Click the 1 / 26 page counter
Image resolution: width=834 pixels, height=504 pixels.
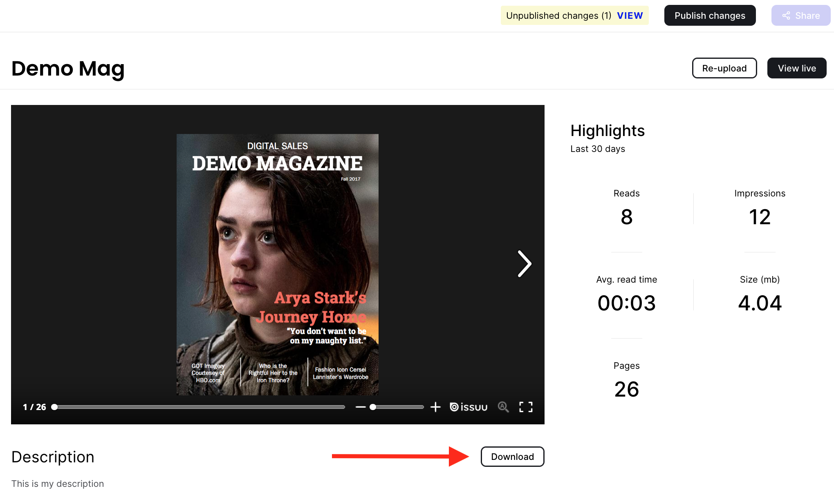pyautogui.click(x=34, y=407)
